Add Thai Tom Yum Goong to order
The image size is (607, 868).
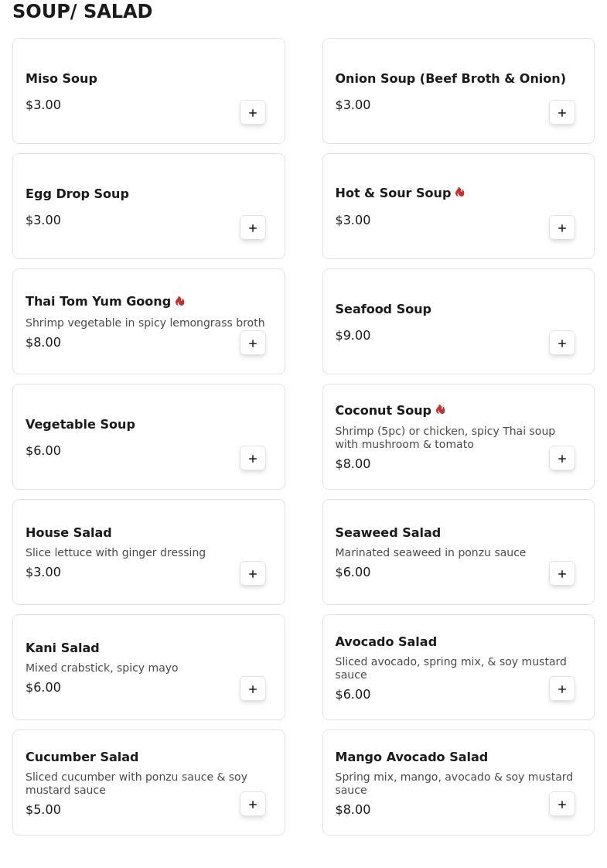pyautogui.click(x=253, y=343)
